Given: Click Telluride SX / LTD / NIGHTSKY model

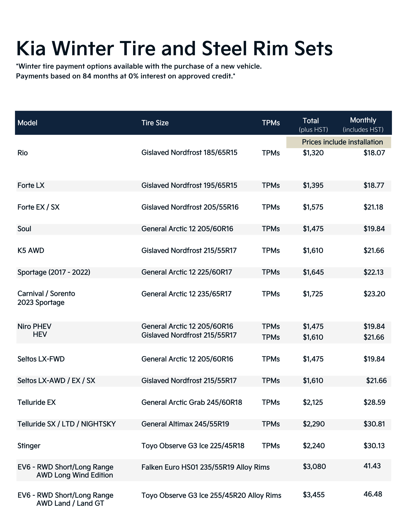Looking at the screenshot, I should 66,424.
